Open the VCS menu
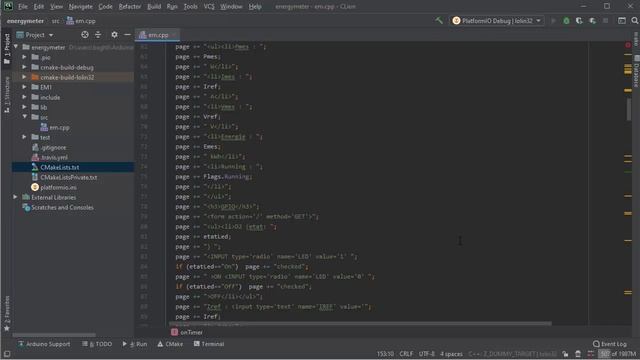This screenshot has width=640, height=360. click(x=209, y=7)
